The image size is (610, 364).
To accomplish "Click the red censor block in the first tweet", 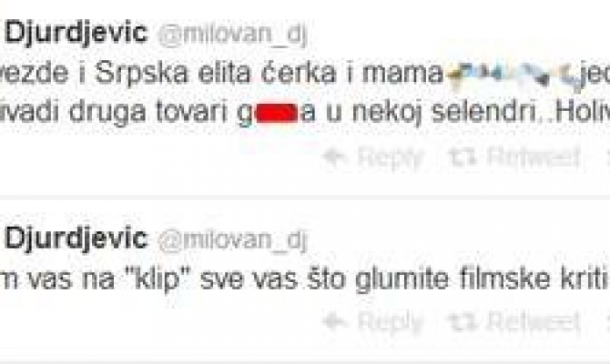I will click(x=278, y=113).
